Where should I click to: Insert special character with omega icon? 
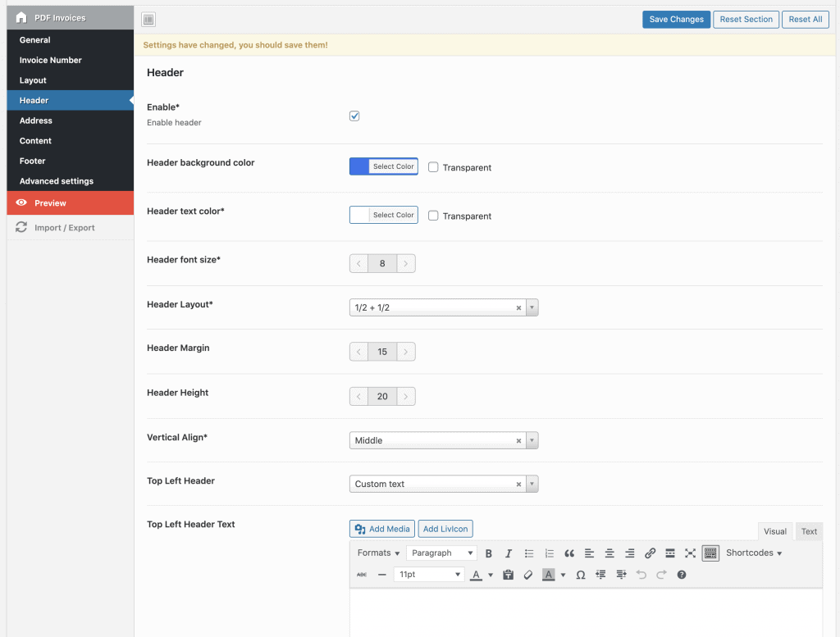coord(580,575)
